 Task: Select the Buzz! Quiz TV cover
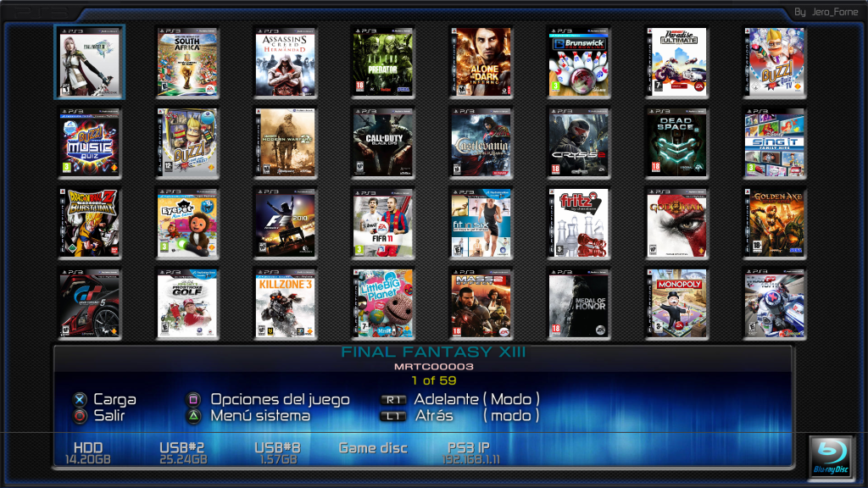click(x=775, y=62)
